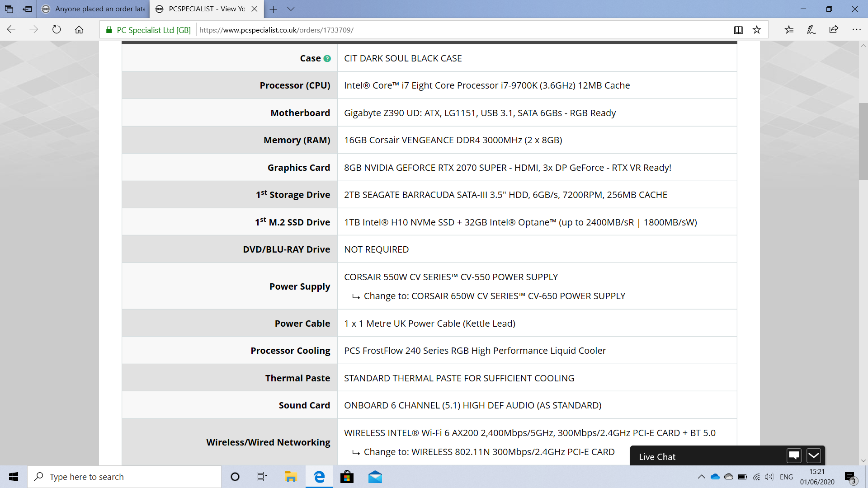Click 1TB Intel H10 NVMe SSD text

pos(520,222)
